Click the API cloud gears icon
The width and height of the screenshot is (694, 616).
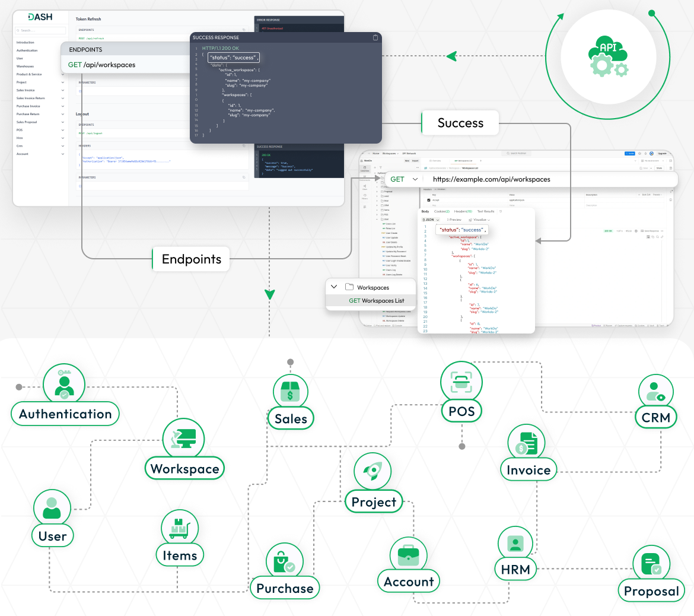(608, 57)
